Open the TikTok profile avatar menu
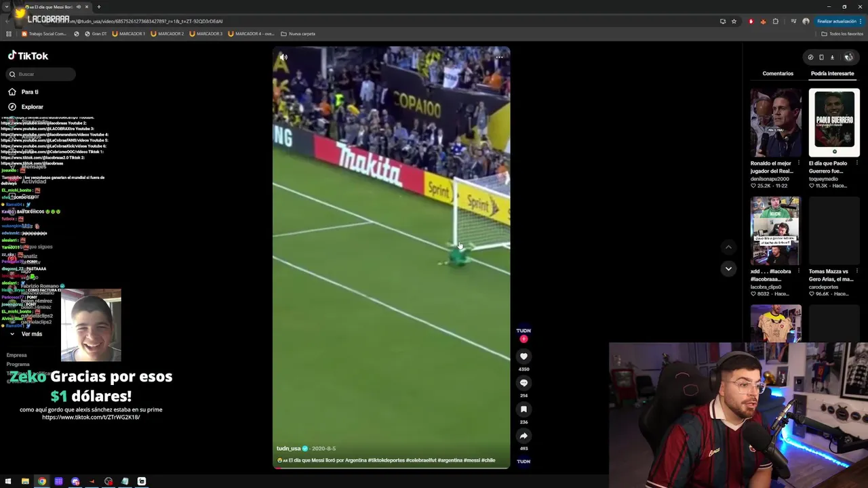The image size is (868, 488). (848, 57)
